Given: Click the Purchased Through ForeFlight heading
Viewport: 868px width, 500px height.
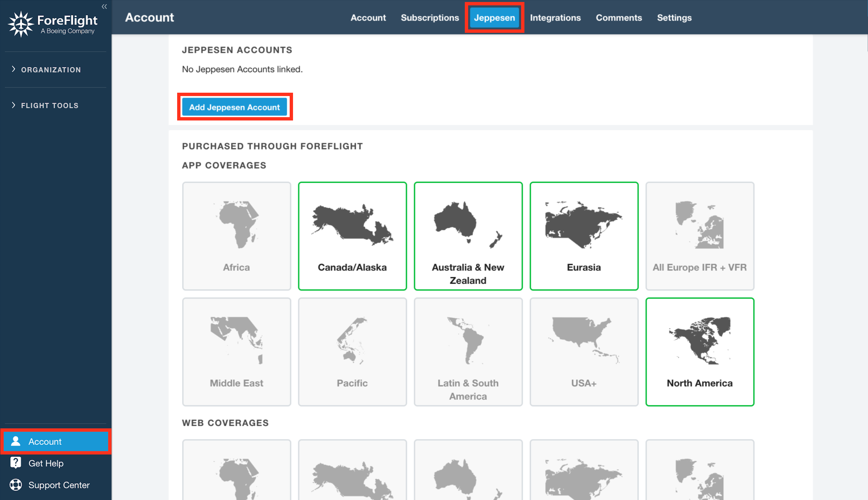Looking at the screenshot, I should pos(272,146).
